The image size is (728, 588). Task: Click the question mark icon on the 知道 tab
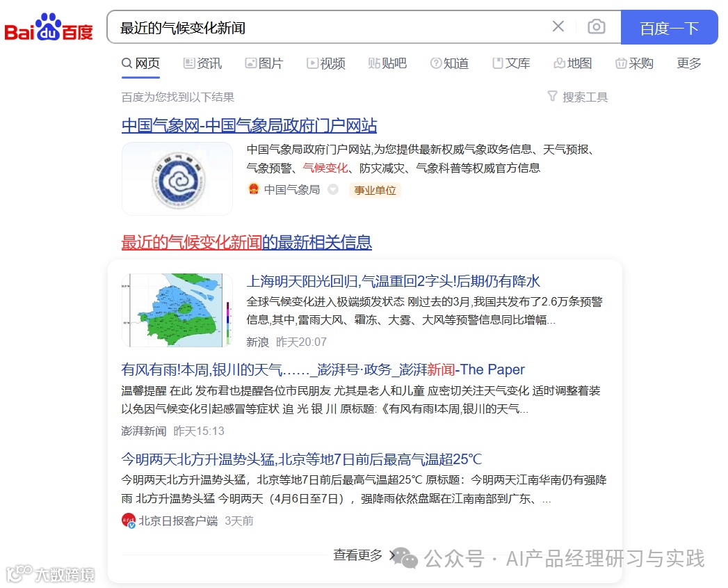(x=436, y=63)
